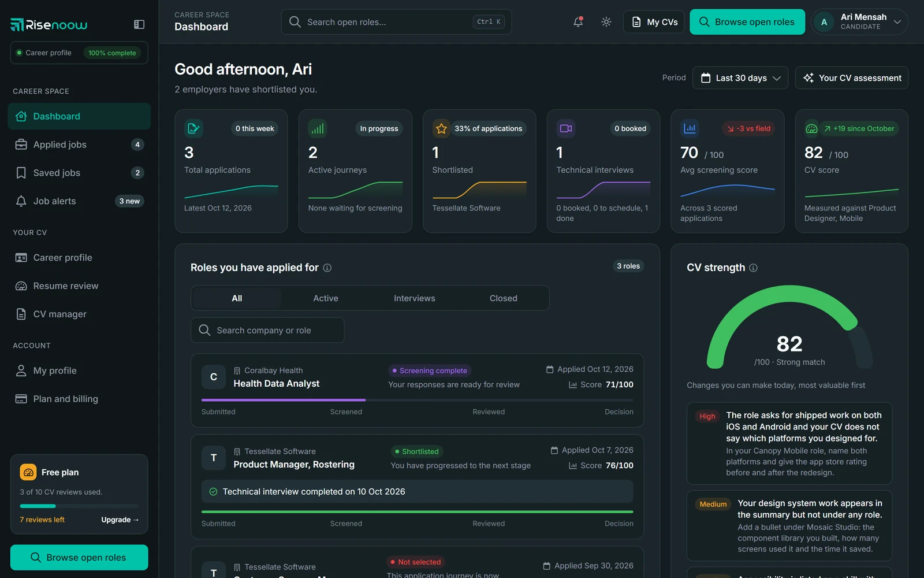Click the My CVs button
Viewport: 924px width, 578px height.
point(654,22)
